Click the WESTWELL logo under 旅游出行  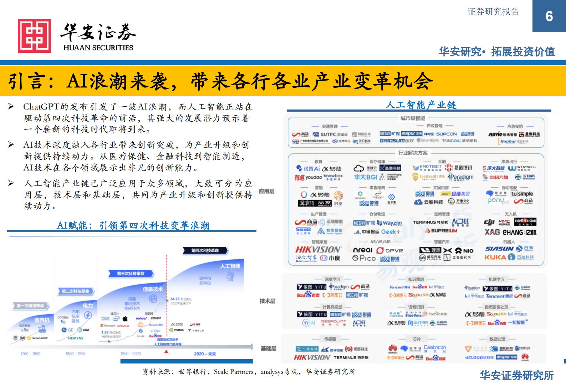tap(522, 168)
